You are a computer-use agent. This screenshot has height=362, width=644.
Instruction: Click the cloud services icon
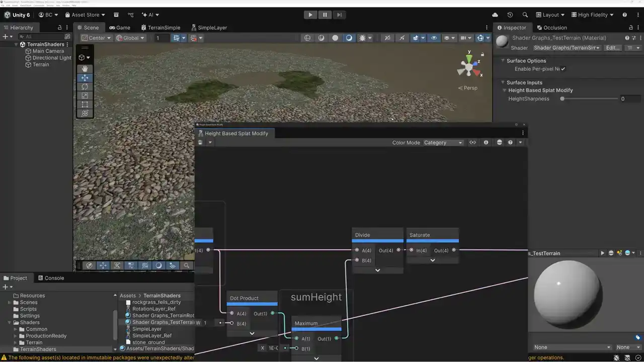[x=495, y=15]
